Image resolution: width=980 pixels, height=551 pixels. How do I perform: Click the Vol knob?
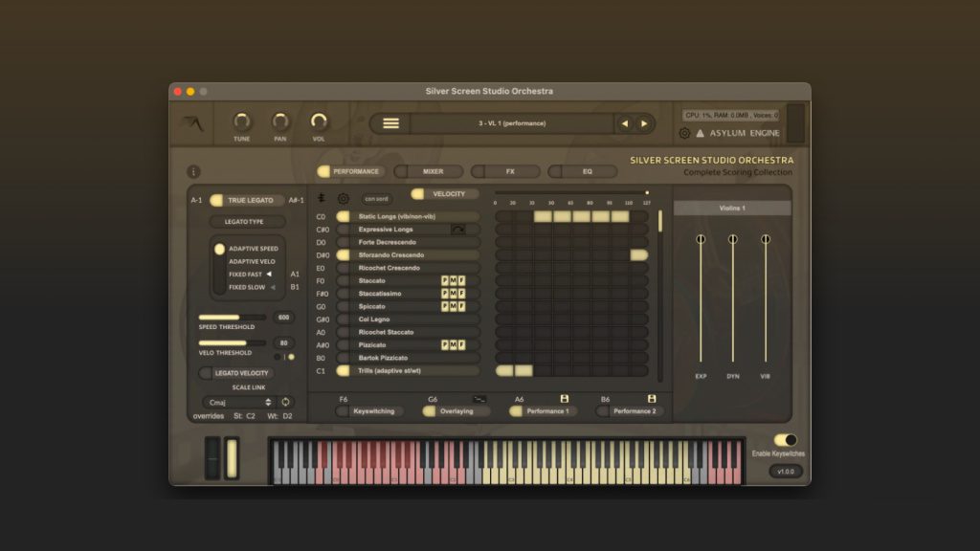319,121
